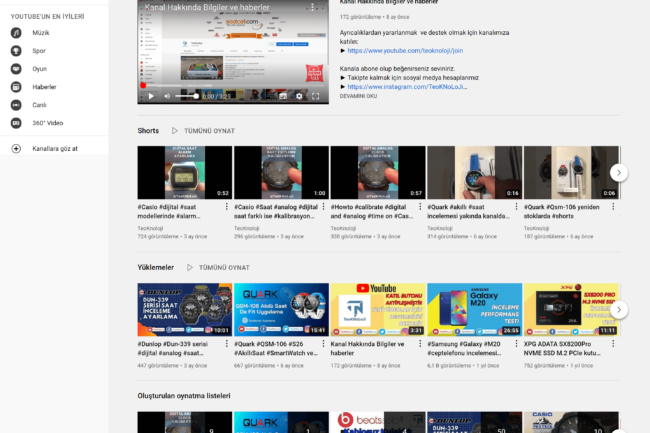Click the Shorts section heading

(x=148, y=131)
